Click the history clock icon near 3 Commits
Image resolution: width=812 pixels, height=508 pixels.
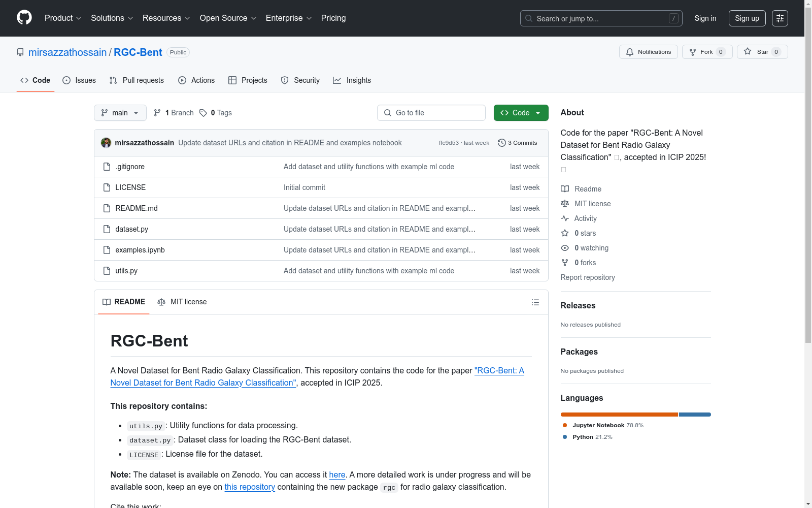(502, 143)
